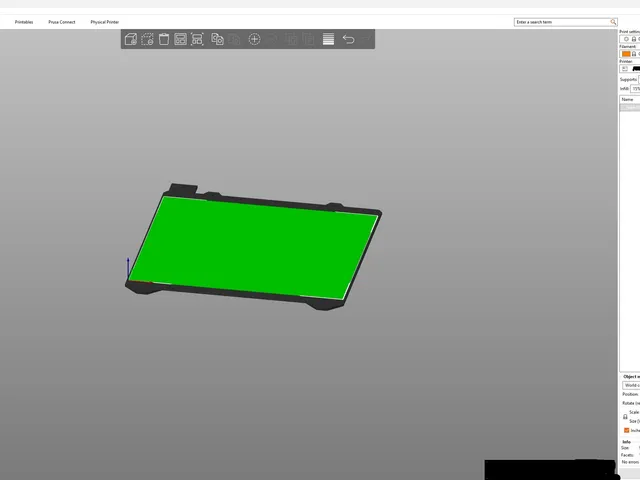Viewport: 640px width, 480px height.
Task: Click the 'Filament:' label
Action: pyautogui.click(x=628, y=47)
